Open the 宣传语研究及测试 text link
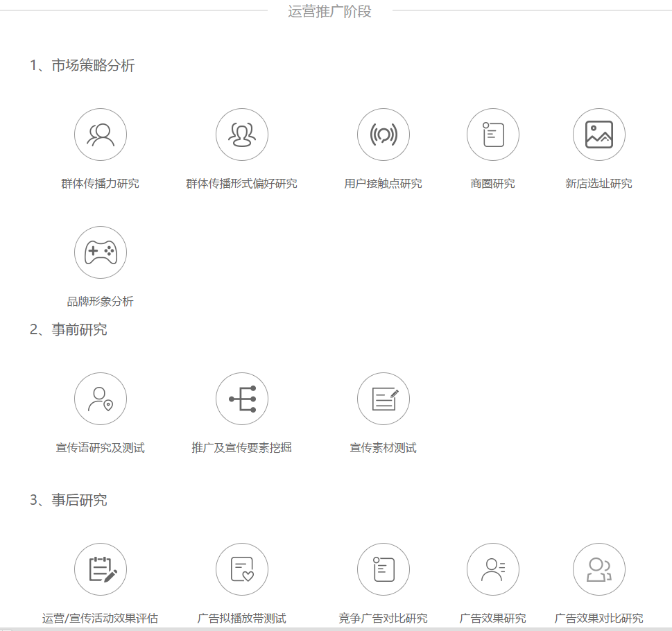Image resolution: width=672 pixels, height=631 pixels. (101, 448)
